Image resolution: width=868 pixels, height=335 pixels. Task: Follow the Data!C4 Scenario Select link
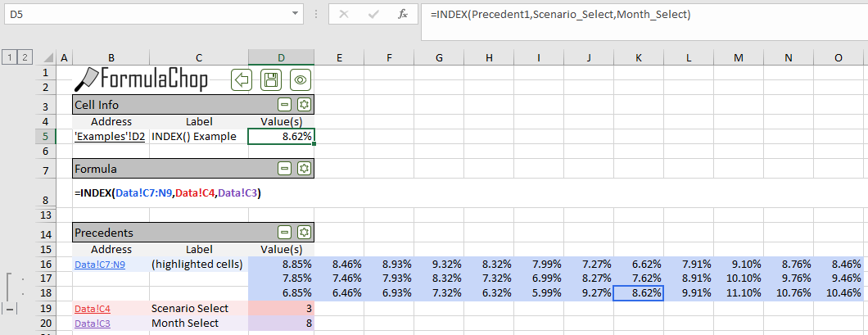coord(92,309)
